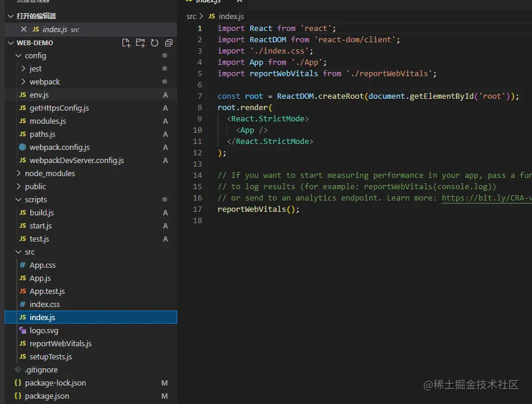Close the index.js editor tab
The width and height of the screenshot is (532, 404).
click(240, 1)
